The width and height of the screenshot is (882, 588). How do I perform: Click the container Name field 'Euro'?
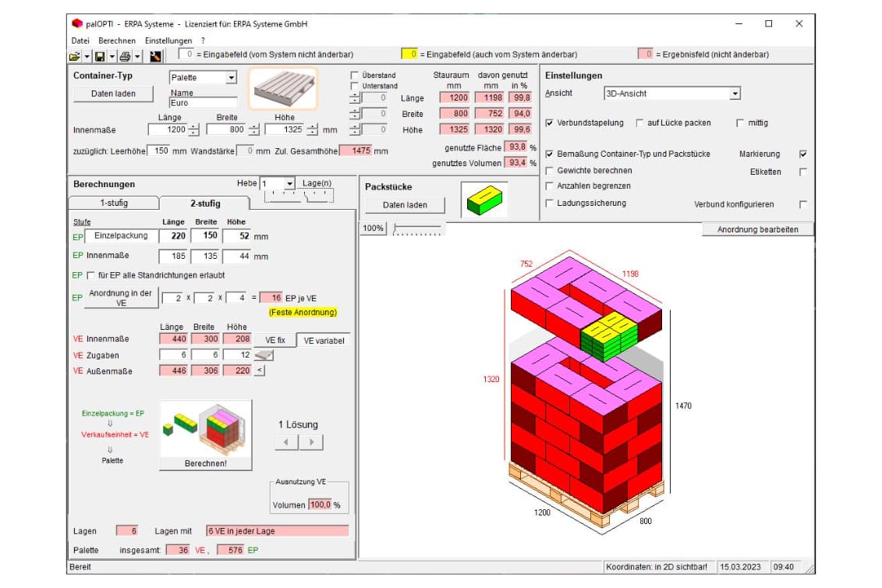click(203, 103)
